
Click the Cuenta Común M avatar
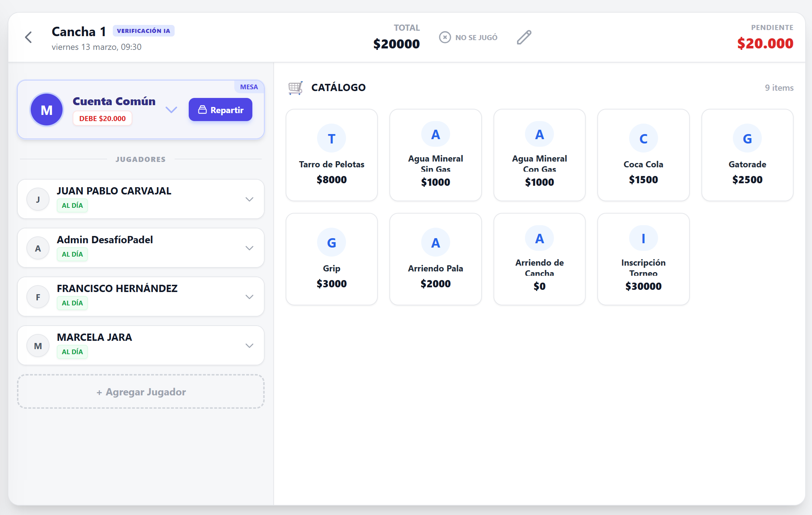[47, 110]
